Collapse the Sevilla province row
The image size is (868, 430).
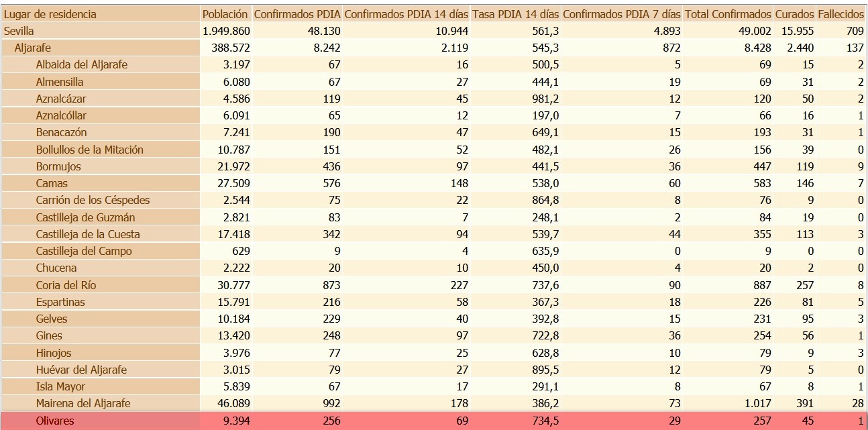19,31
